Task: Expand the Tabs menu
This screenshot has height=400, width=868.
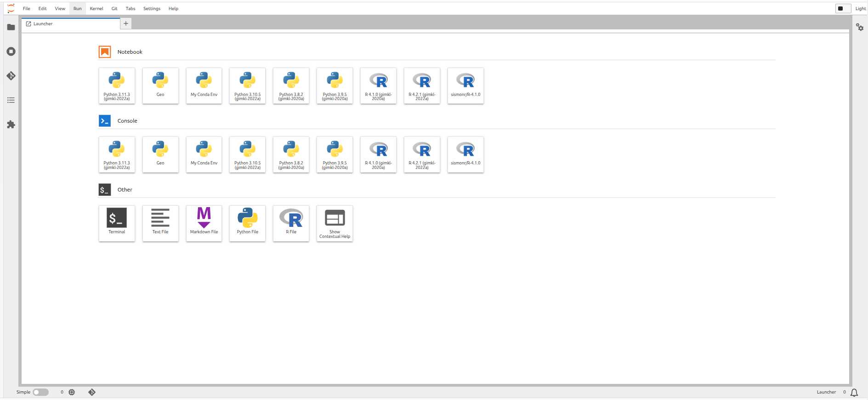Action: 130,8
